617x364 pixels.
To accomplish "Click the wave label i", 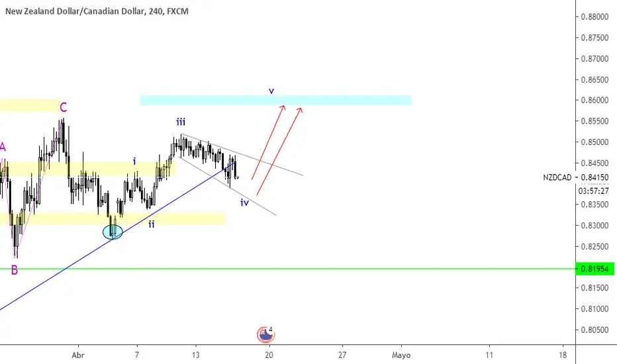I will coord(134,161).
